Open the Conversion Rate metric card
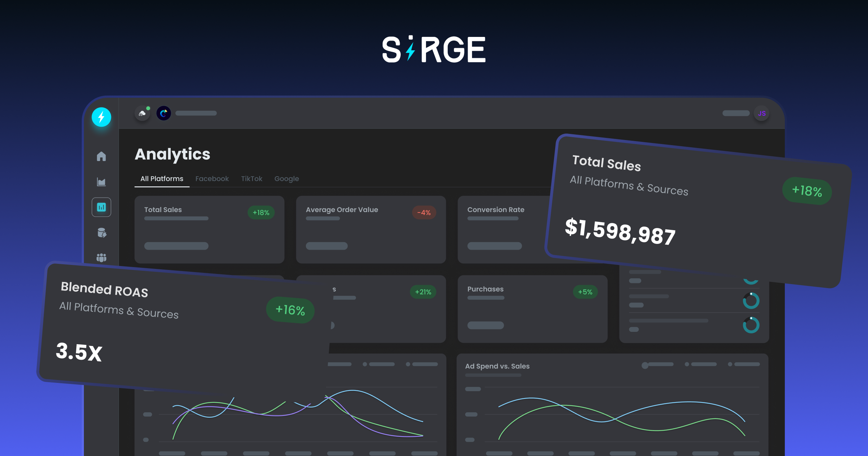This screenshot has height=456, width=868. point(503,229)
